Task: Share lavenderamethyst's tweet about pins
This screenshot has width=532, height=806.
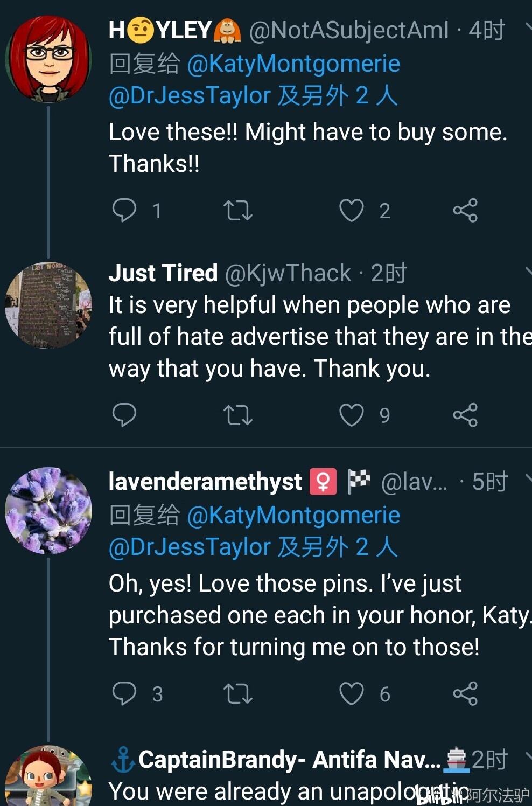Action: tap(465, 693)
